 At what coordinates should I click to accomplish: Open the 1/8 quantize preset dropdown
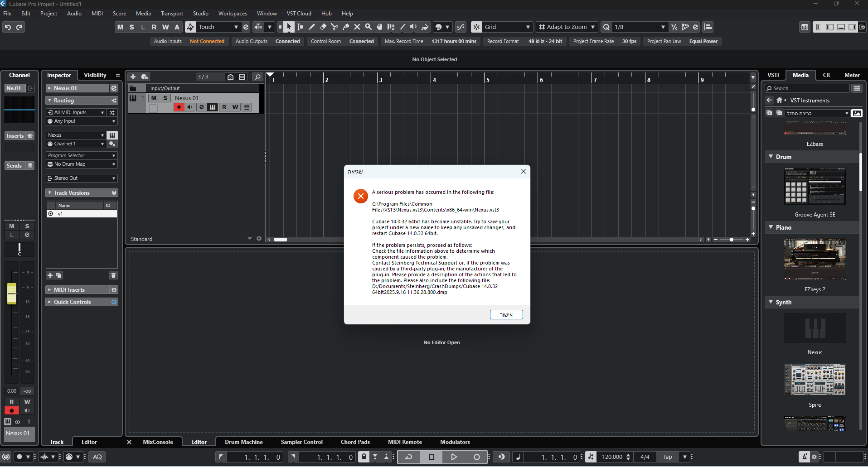pos(639,27)
